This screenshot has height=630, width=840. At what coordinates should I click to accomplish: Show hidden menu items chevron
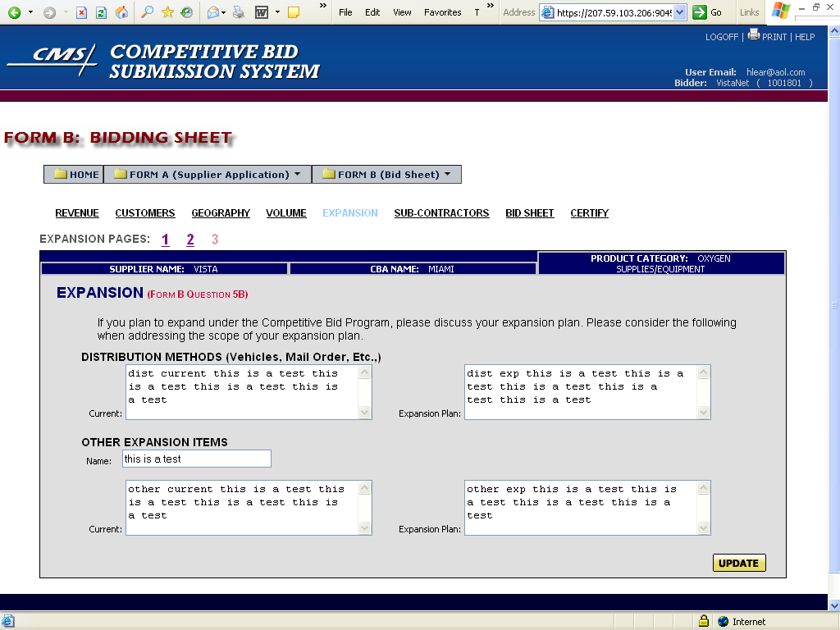[491, 6]
